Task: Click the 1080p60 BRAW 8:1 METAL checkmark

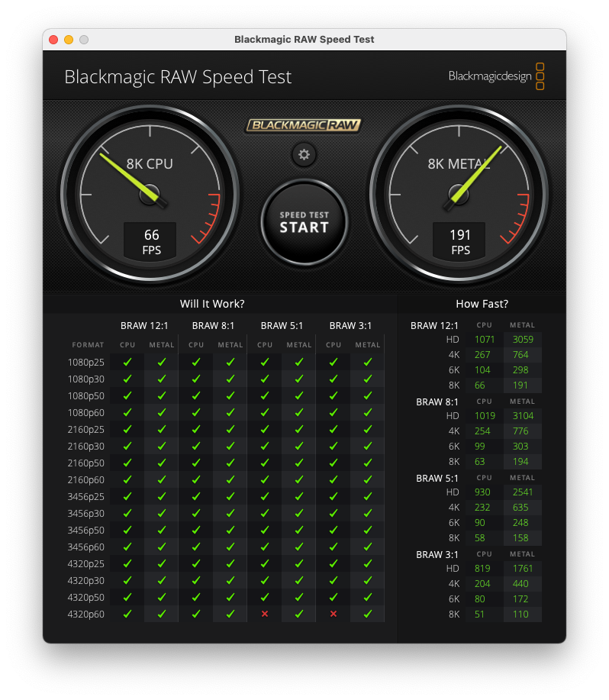Action: [x=230, y=412]
